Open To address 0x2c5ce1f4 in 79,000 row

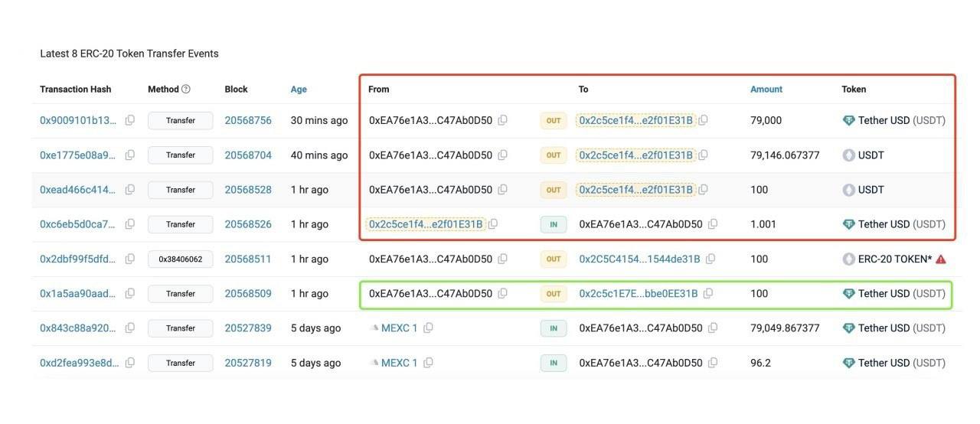[635, 120]
